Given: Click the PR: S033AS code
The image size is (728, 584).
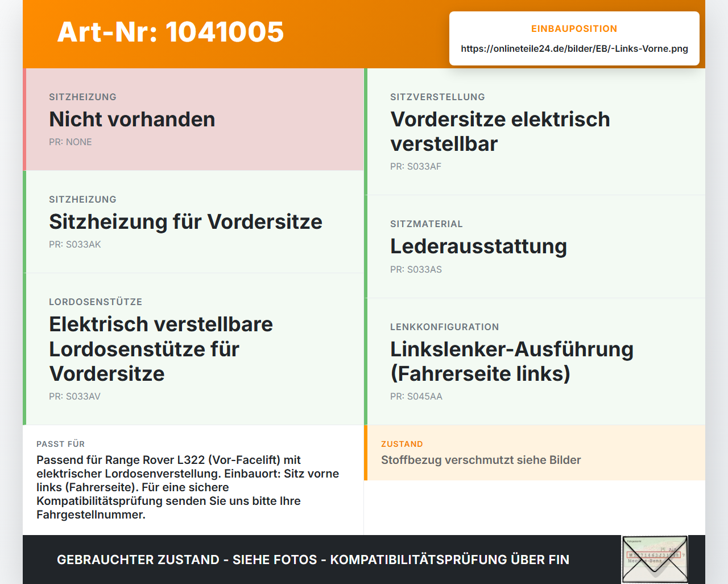Looking at the screenshot, I should click(x=416, y=269).
